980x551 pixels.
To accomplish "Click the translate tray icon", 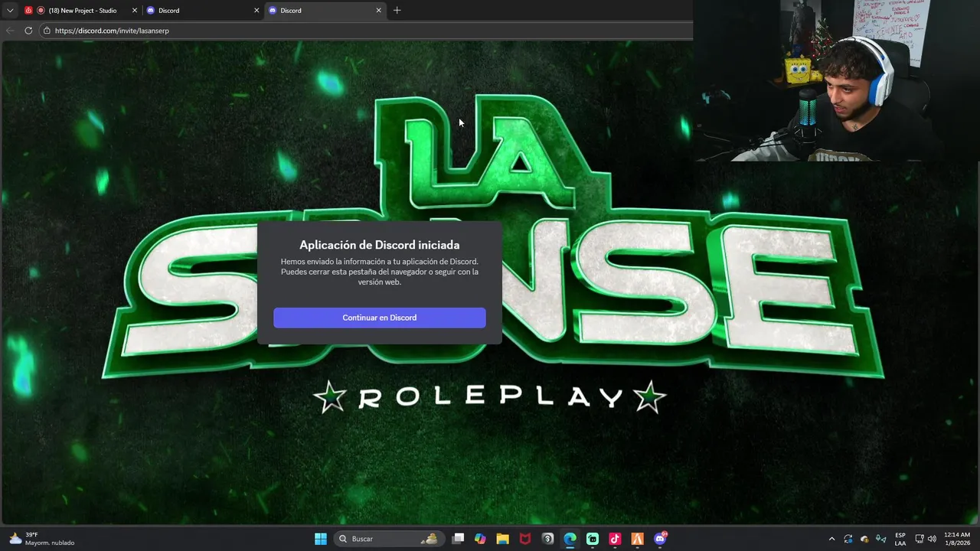I will [880, 539].
